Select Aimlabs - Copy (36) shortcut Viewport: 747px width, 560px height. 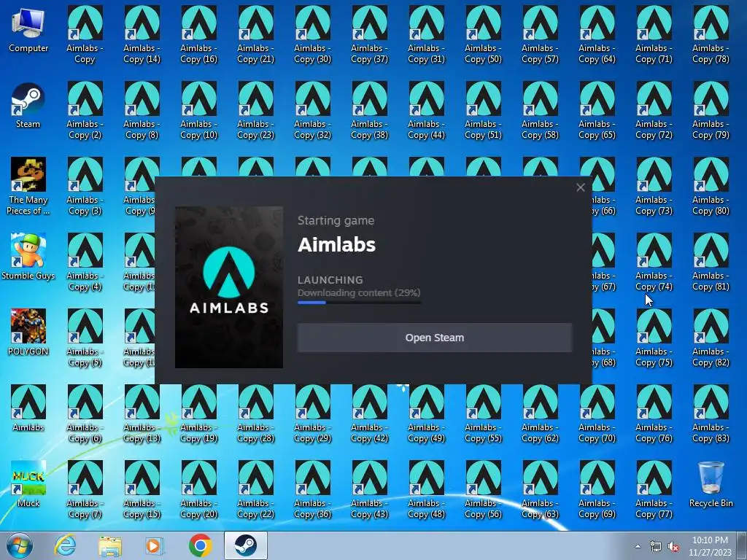coord(312,489)
